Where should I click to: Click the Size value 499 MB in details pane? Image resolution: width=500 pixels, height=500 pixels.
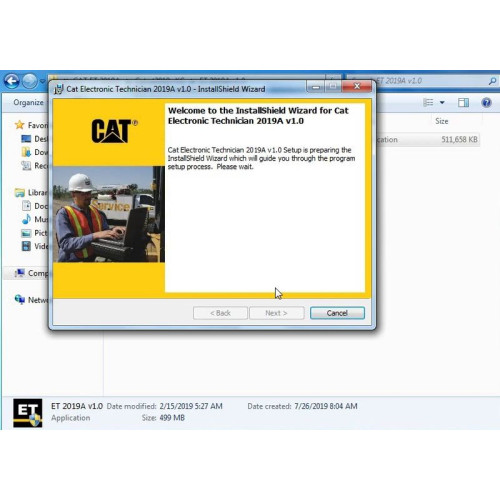[172, 418]
